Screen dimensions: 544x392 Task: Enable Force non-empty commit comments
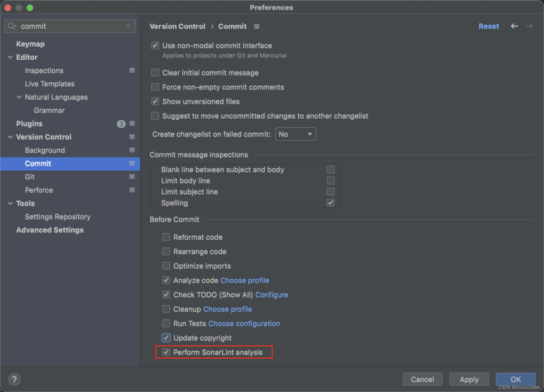(155, 87)
